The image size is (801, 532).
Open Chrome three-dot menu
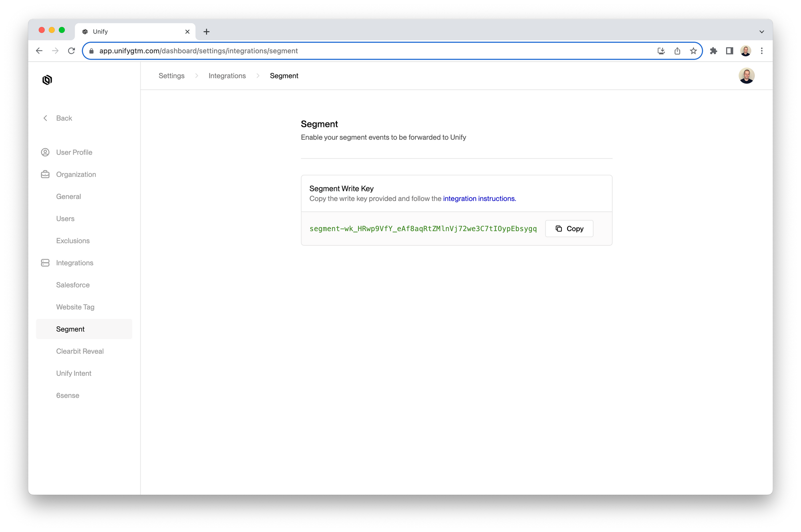(x=762, y=51)
